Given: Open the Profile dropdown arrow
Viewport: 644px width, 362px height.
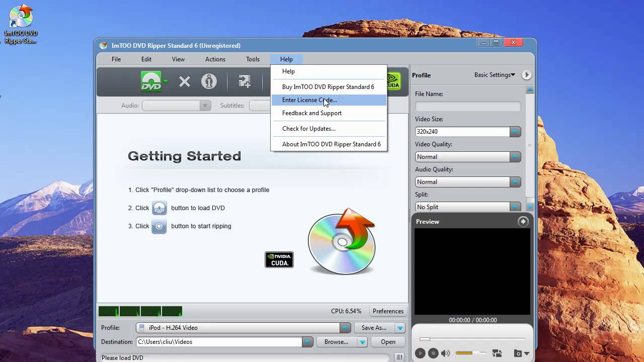Looking at the screenshot, I should pos(345,328).
